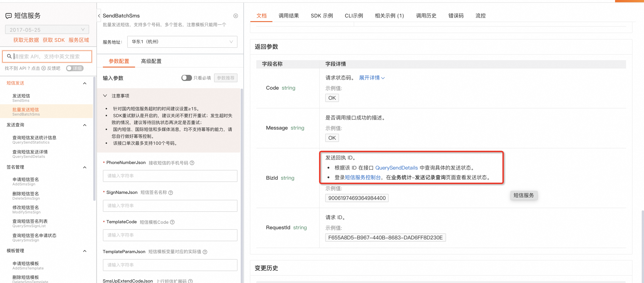Open the 短信服务控制台 link

pyautogui.click(x=362, y=178)
